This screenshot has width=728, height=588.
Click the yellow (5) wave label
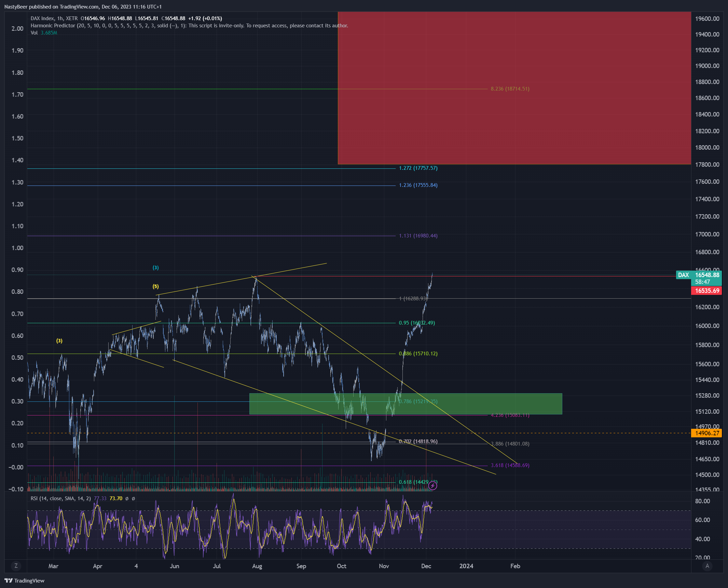click(x=155, y=286)
